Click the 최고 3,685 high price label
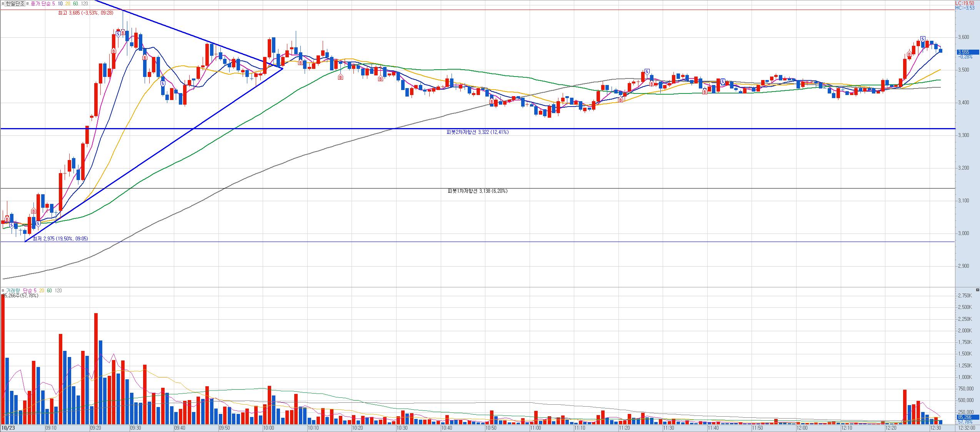This screenshot has width=980, height=432. click(x=85, y=13)
